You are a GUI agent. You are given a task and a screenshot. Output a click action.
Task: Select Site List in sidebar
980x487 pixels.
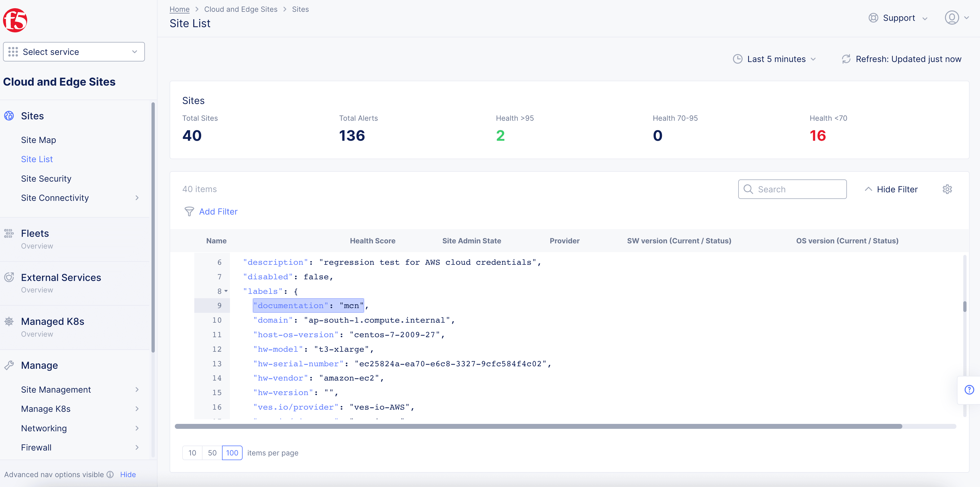click(x=37, y=159)
